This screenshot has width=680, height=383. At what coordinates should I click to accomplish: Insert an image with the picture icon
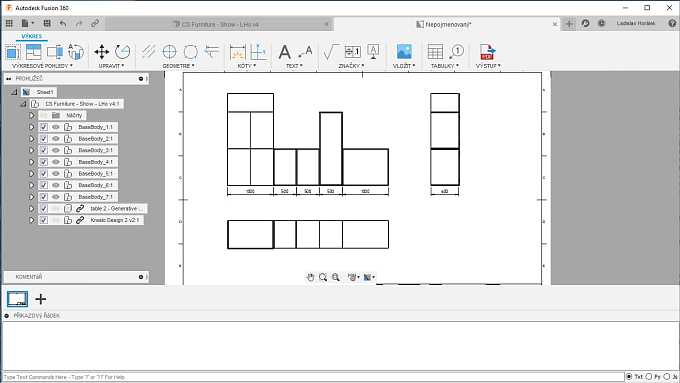click(x=404, y=52)
